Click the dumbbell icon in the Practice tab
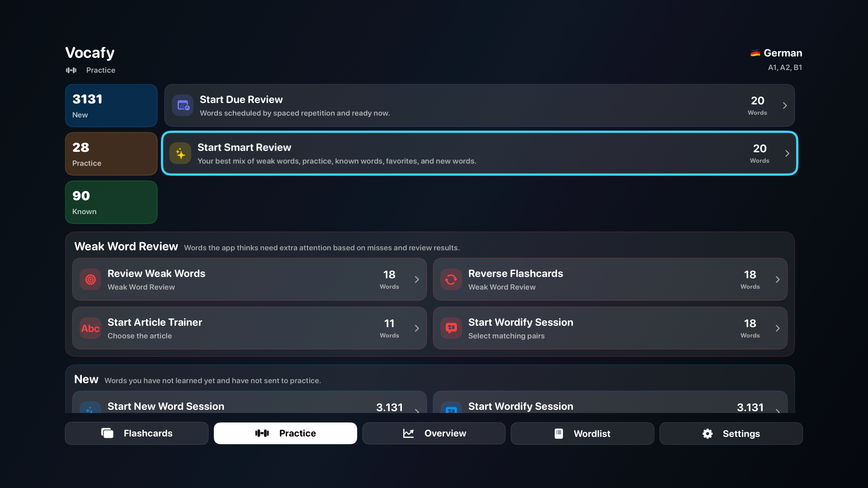Viewport: 868px width, 488px height. click(262, 433)
